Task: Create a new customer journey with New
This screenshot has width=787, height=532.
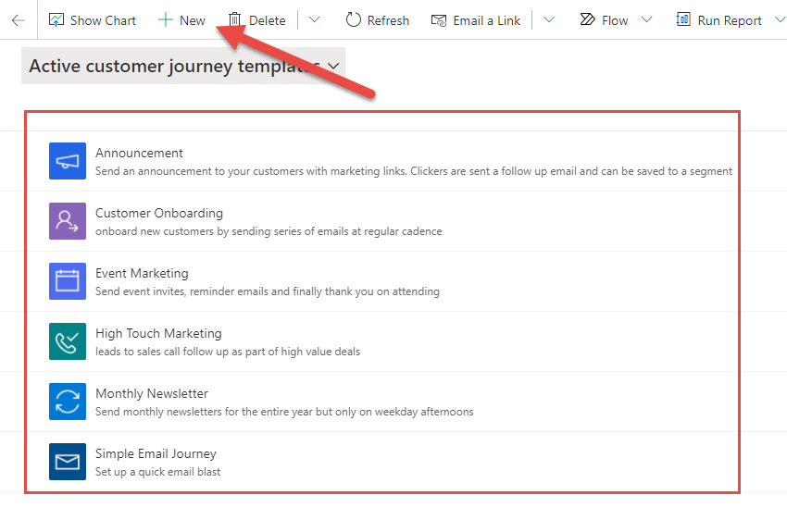Action: tap(181, 20)
